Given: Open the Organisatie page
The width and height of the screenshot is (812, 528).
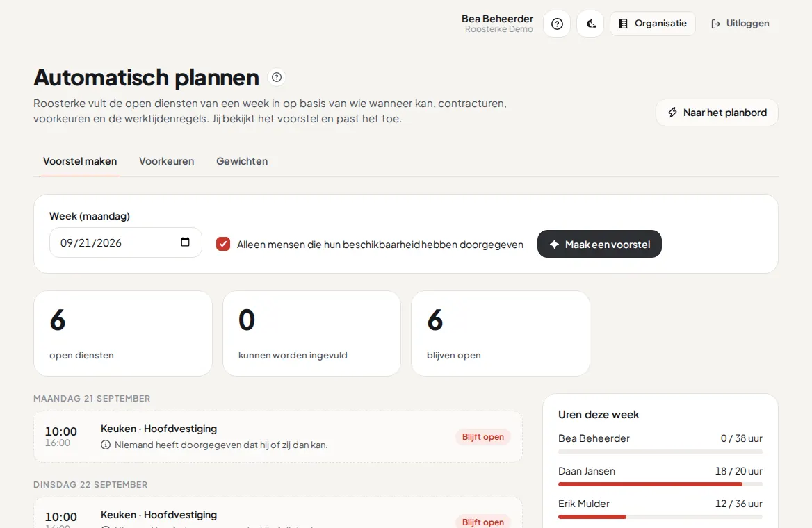Looking at the screenshot, I should tap(653, 24).
